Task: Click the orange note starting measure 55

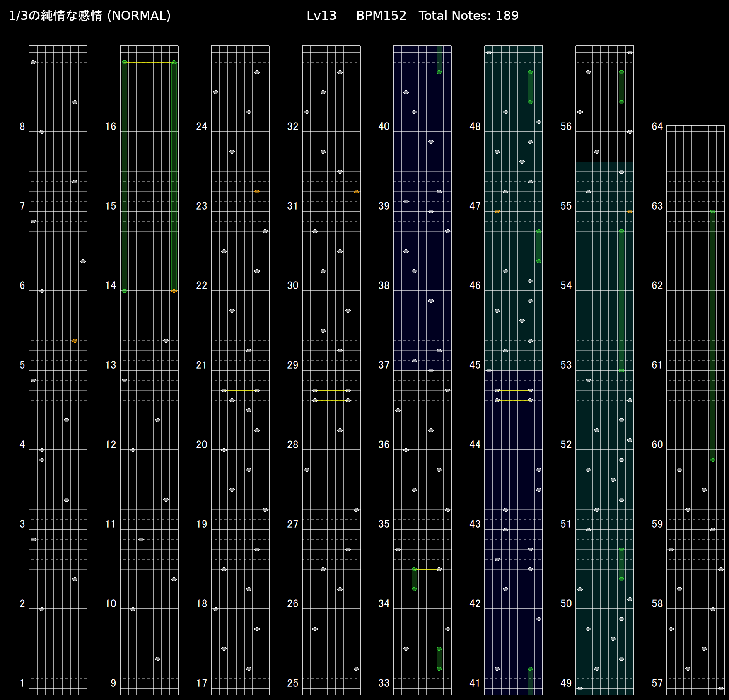Action: [x=630, y=211]
